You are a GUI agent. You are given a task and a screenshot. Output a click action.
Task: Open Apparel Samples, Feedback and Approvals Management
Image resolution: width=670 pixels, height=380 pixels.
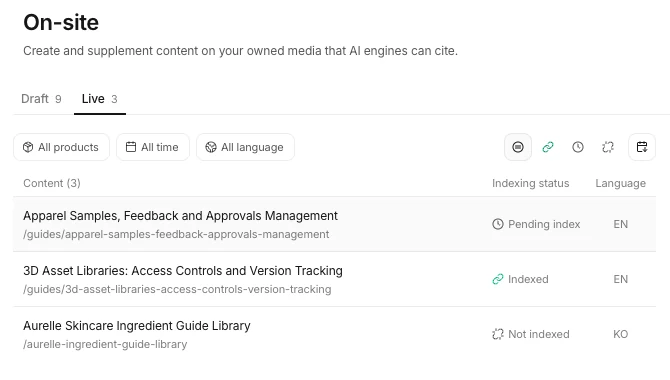coord(180,216)
